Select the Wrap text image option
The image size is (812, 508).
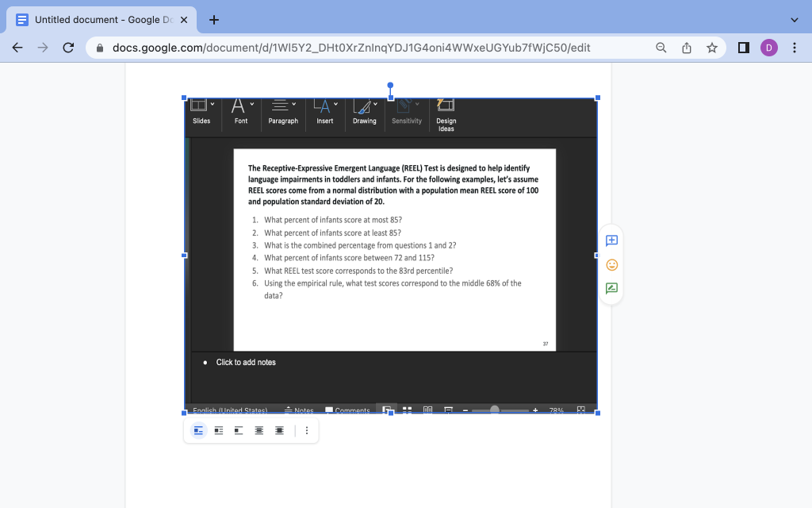pyautogui.click(x=219, y=430)
